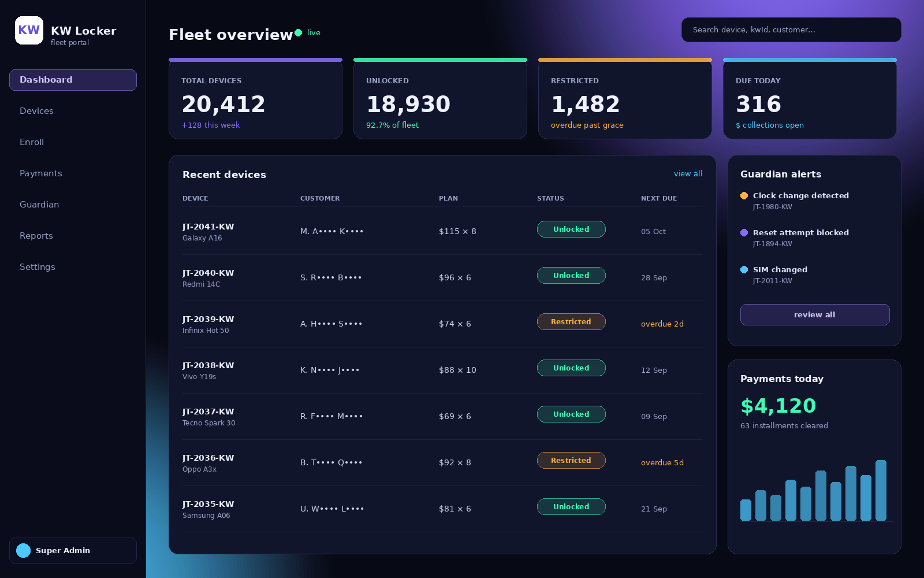
Task: Open the Super Admin profile button
Action: point(73,550)
